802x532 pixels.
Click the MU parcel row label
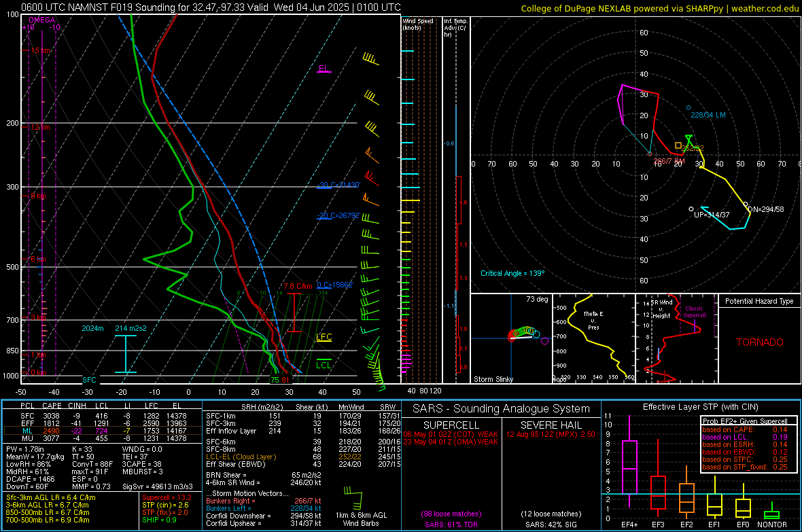click(x=28, y=438)
